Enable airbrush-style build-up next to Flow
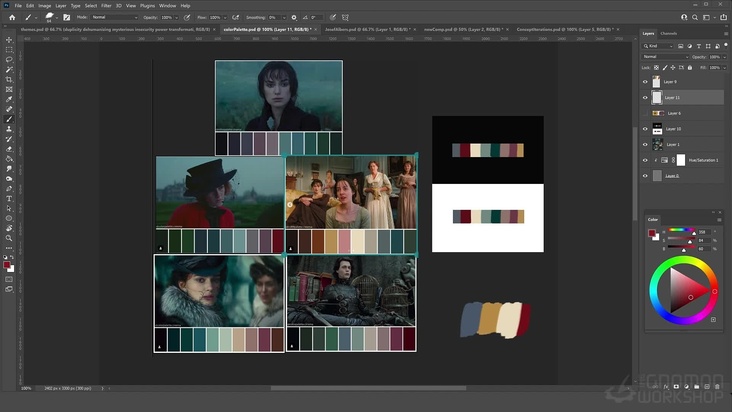 tap(236, 17)
